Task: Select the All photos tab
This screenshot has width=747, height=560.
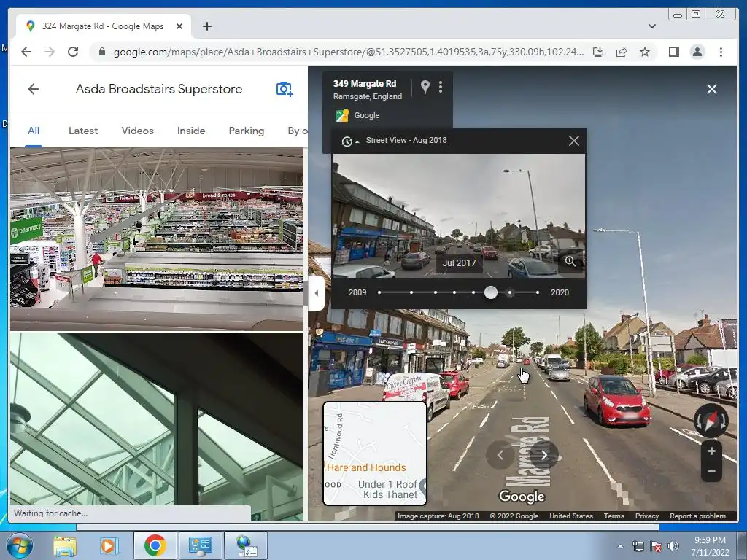Action: [x=34, y=131]
